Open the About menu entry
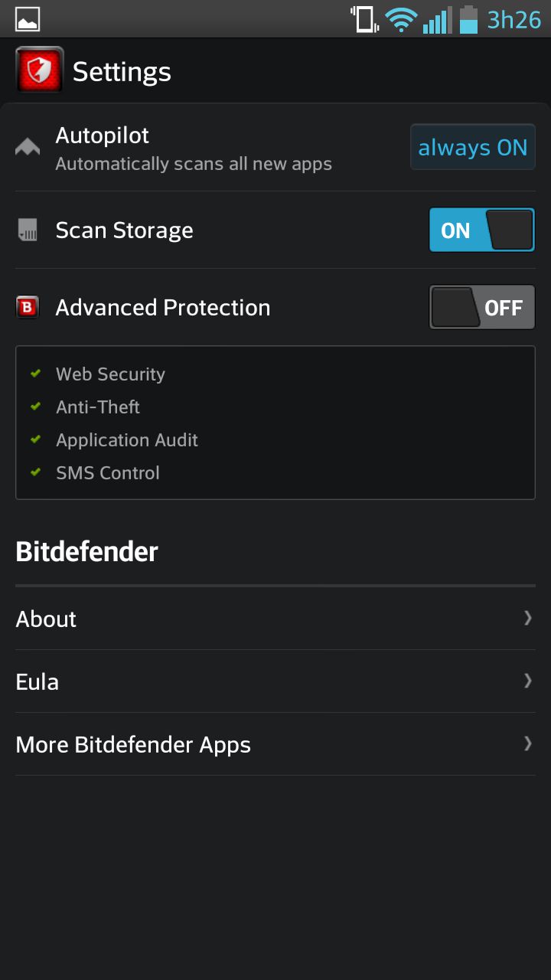The height and width of the screenshot is (980, 551). [x=46, y=619]
